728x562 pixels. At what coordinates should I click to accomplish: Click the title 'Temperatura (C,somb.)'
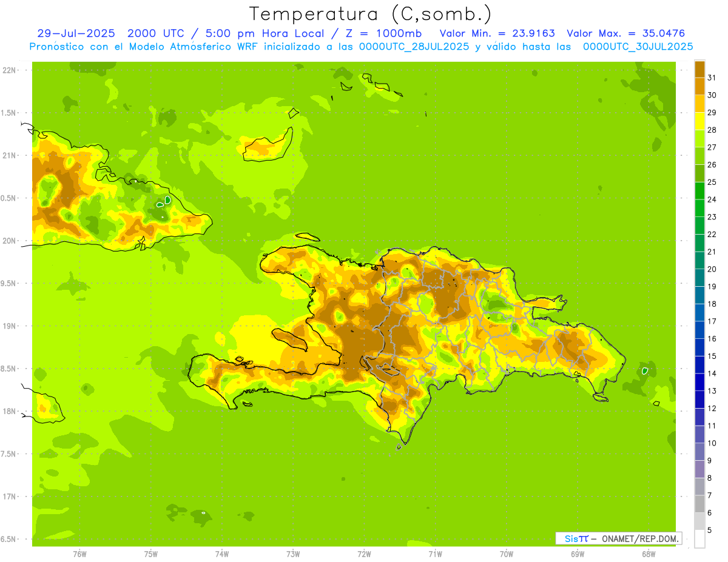370,14
